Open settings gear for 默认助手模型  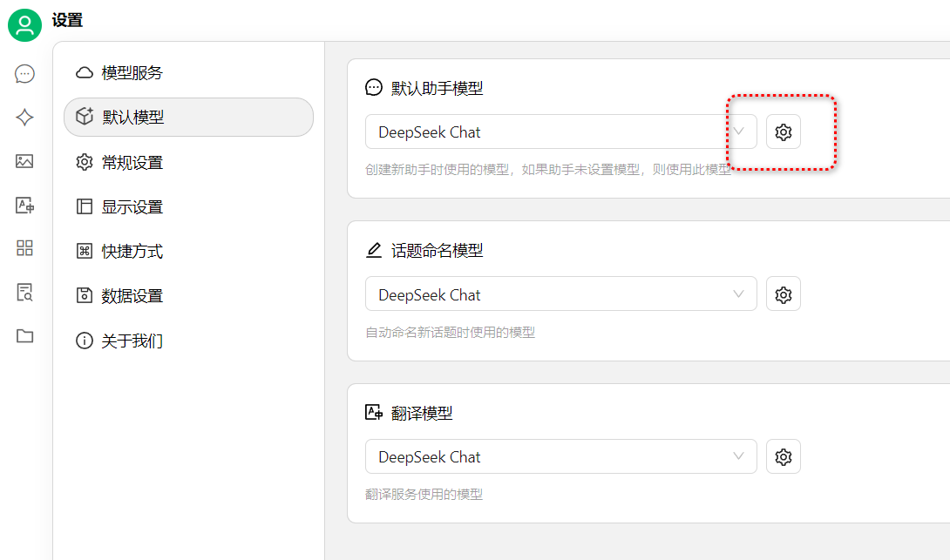[783, 132]
